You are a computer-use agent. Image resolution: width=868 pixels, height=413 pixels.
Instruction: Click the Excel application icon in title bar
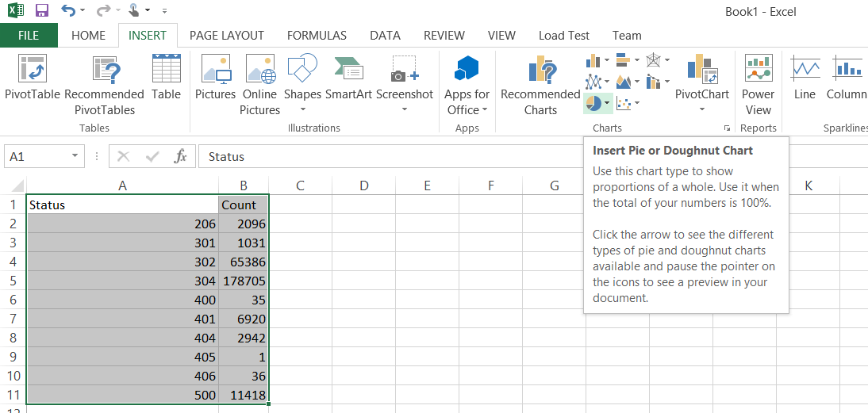(x=16, y=10)
